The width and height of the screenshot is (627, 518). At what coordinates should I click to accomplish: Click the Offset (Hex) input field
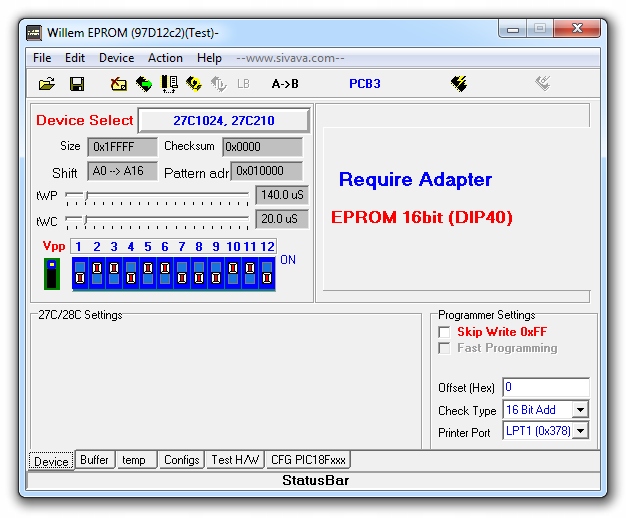[545, 387]
